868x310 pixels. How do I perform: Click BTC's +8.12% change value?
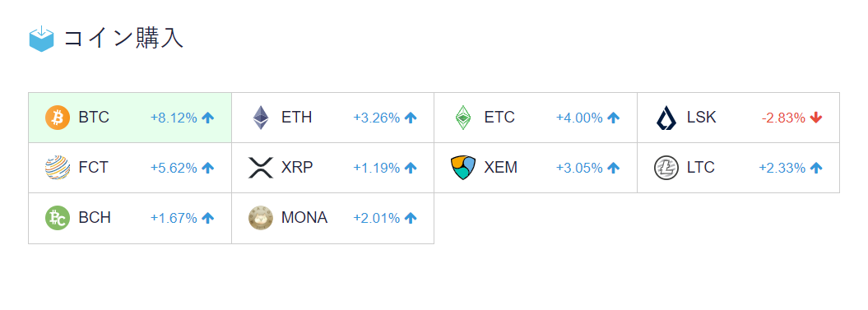coord(174,118)
